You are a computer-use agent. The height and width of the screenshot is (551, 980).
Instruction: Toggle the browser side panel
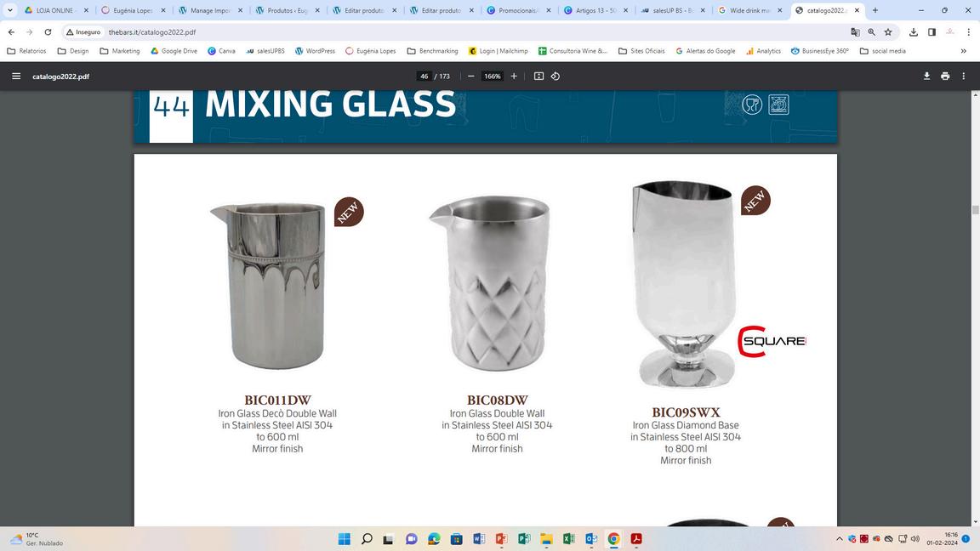(x=932, y=31)
